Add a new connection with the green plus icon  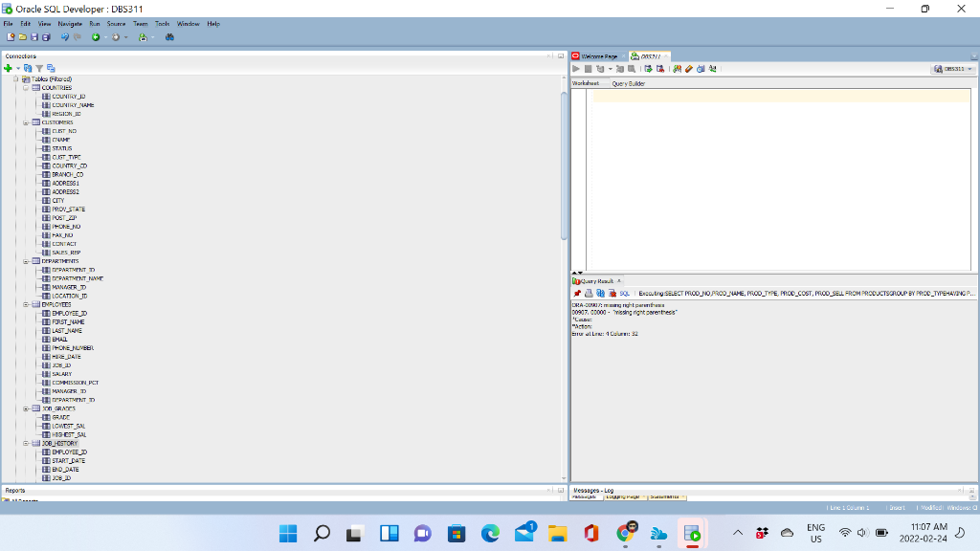tap(8, 68)
